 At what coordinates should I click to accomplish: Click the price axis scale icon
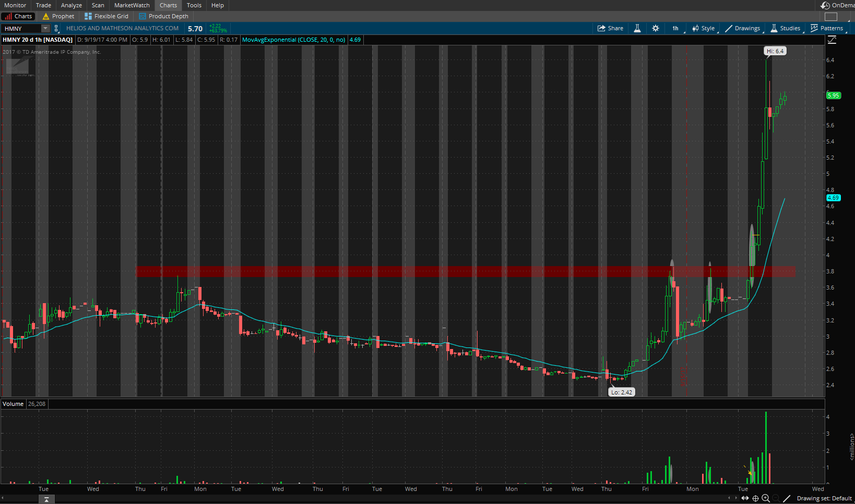(832, 40)
